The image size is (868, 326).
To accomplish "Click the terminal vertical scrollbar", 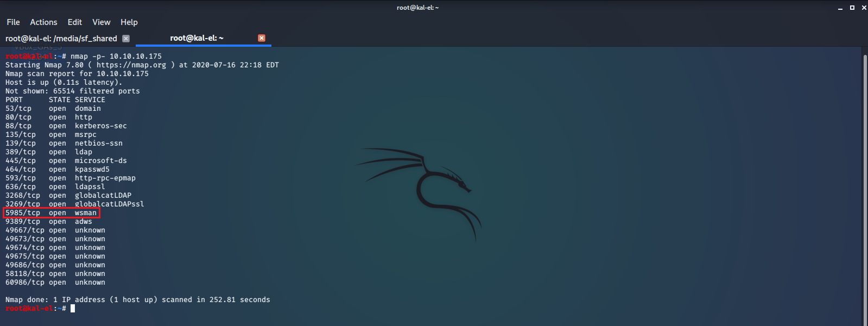I will click(x=865, y=187).
